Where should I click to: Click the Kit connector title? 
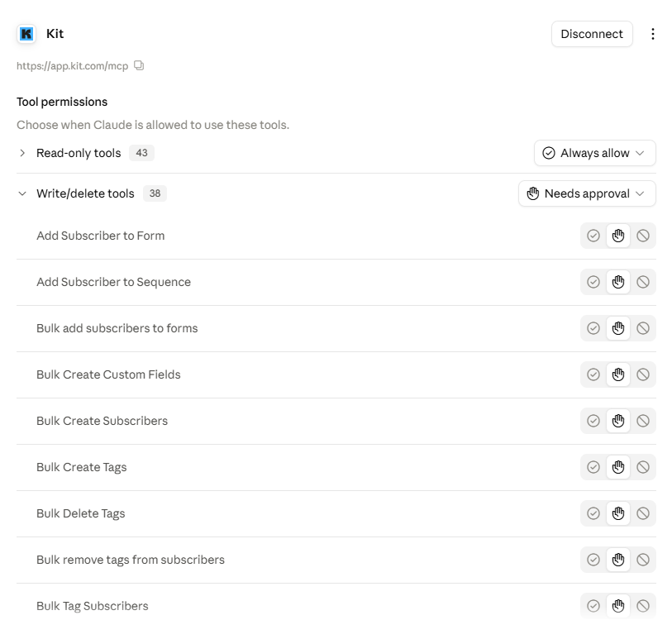pyautogui.click(x=55, y=34)
